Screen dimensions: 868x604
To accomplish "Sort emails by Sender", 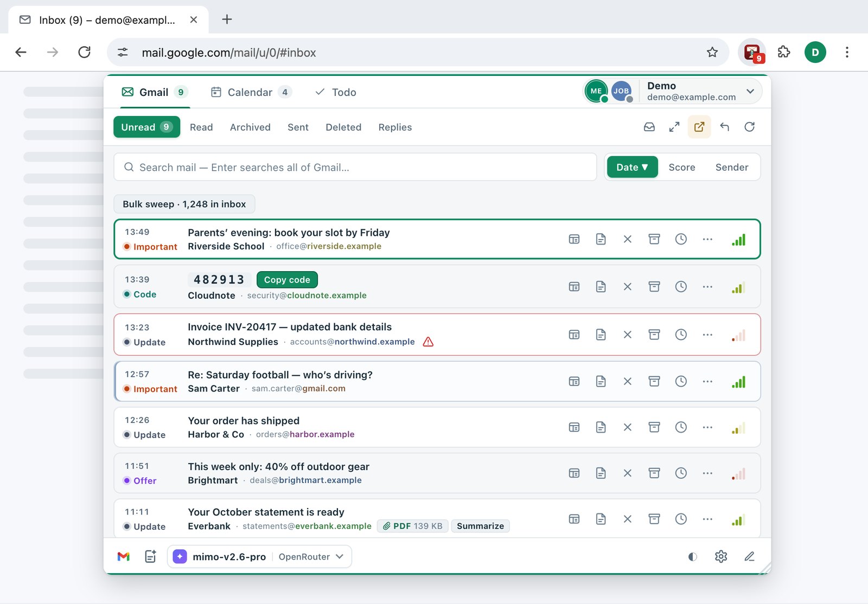I will [732, 167].
